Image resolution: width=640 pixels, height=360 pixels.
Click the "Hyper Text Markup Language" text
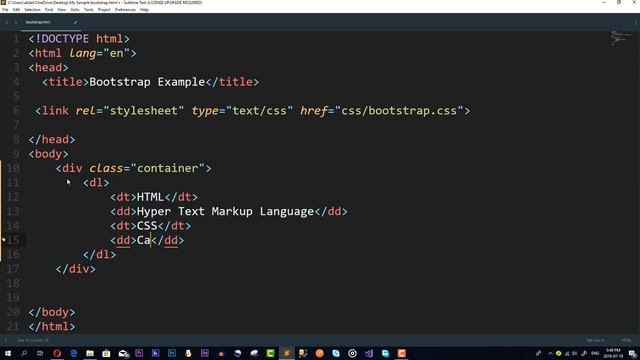point(225,211)
